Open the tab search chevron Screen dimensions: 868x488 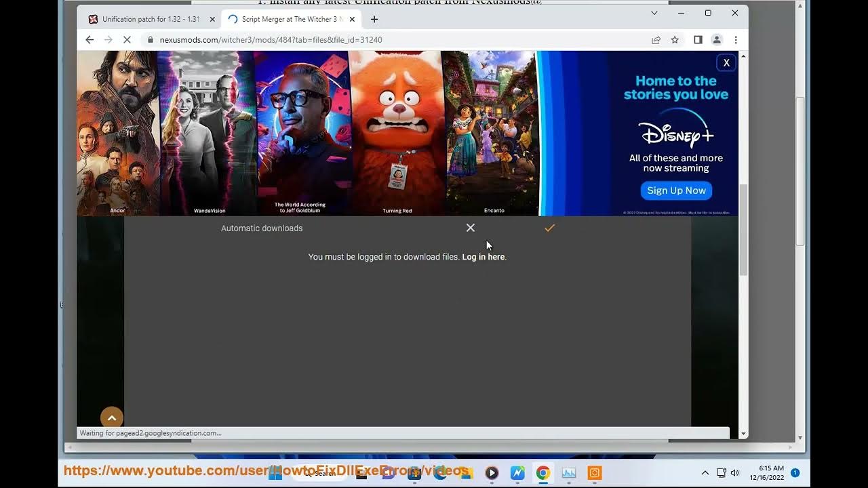point(654,13)
